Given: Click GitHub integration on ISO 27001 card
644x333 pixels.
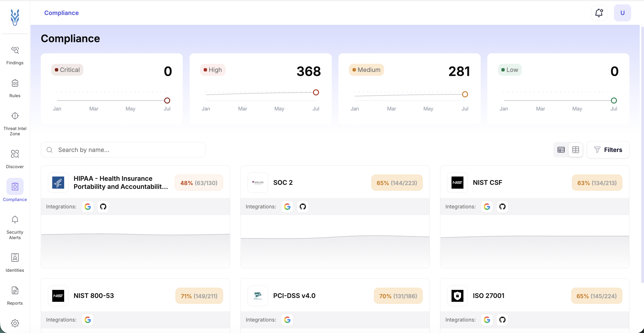Looking at the screenshot, I should point(502,320).
